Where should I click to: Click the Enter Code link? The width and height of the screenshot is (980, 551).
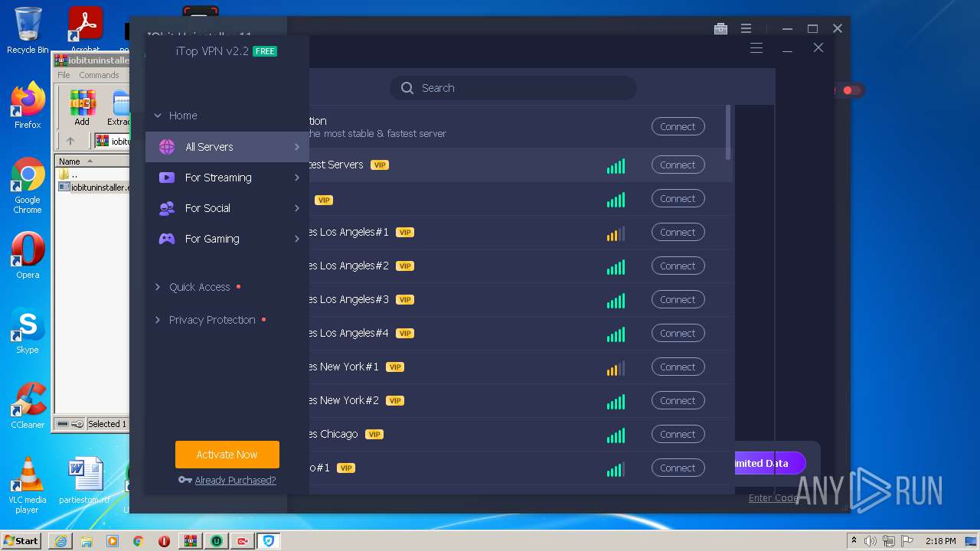[x=773, y=498]
